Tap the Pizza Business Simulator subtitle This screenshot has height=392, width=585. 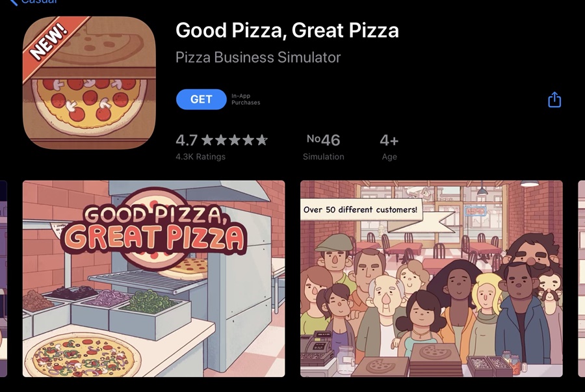tap(258, 57)
